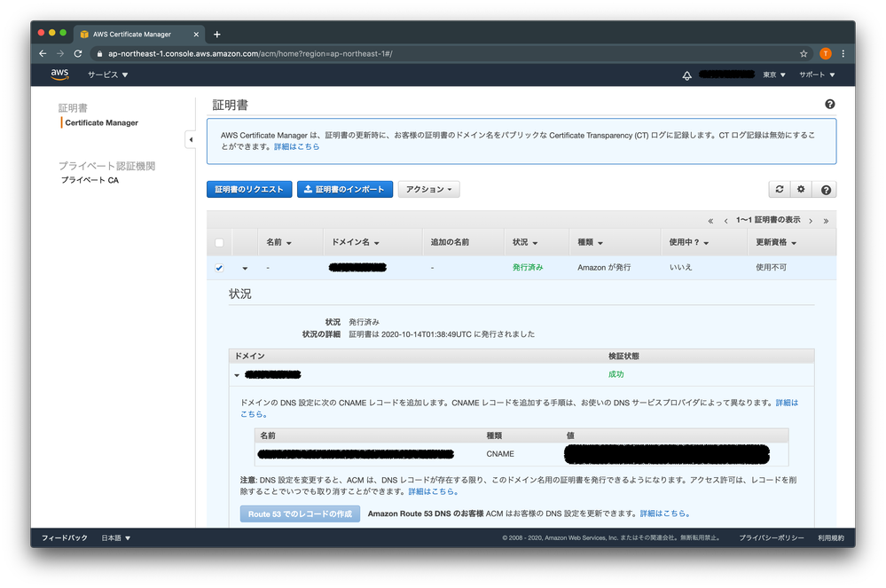This screenshot has width=886, height=588.
Task: Open table settings gear icon
Action: [801, 189]
